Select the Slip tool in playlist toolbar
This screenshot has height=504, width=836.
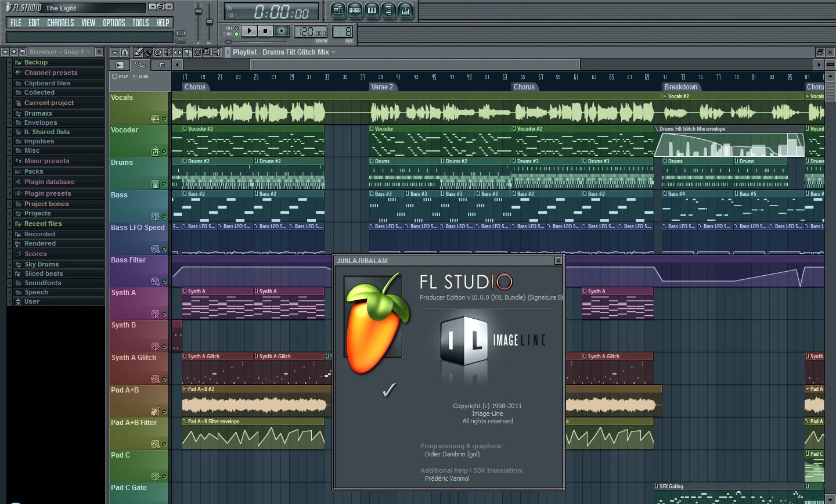coord(178,52)
